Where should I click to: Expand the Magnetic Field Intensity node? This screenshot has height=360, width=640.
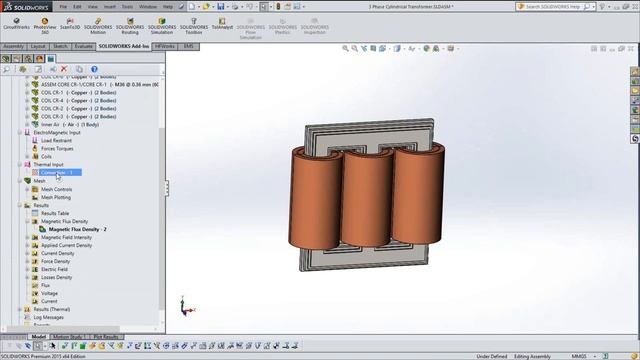(27, 238)
